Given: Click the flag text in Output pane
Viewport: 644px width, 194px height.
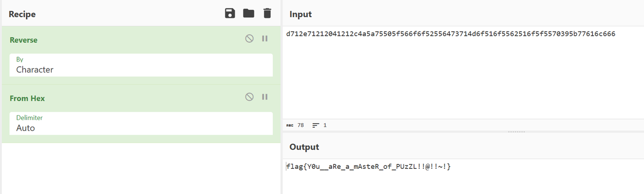Looking at the screenshot, I should (368, 166).
